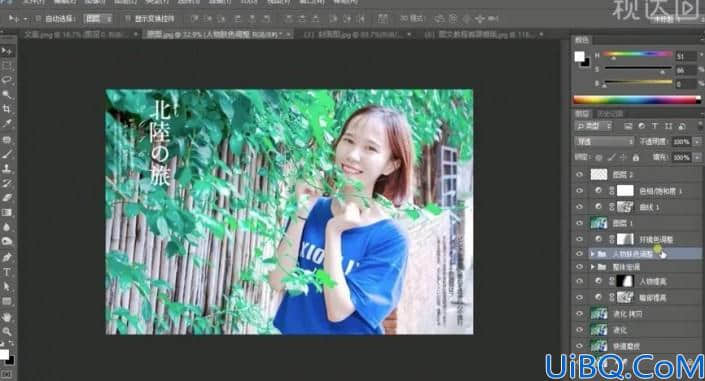Click the pixel layer filter icon

(628, 126)
